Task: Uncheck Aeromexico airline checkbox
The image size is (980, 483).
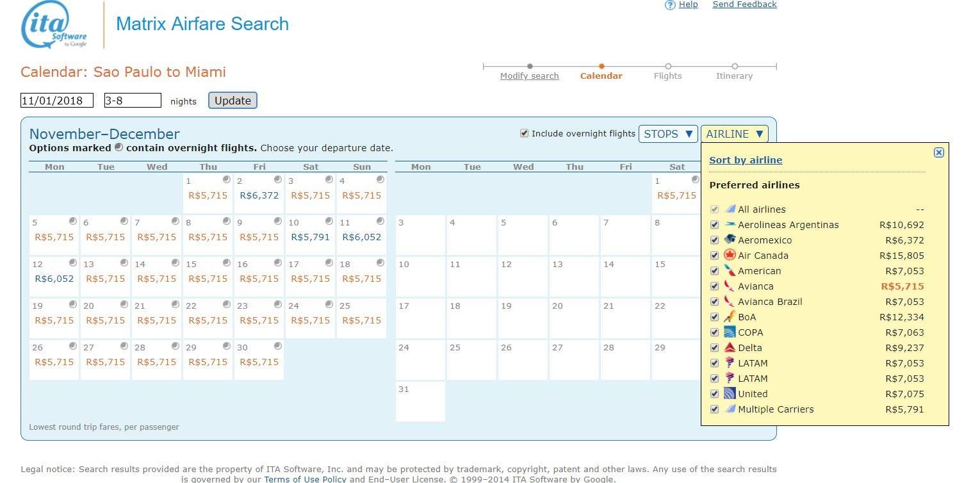Action: 715,240
